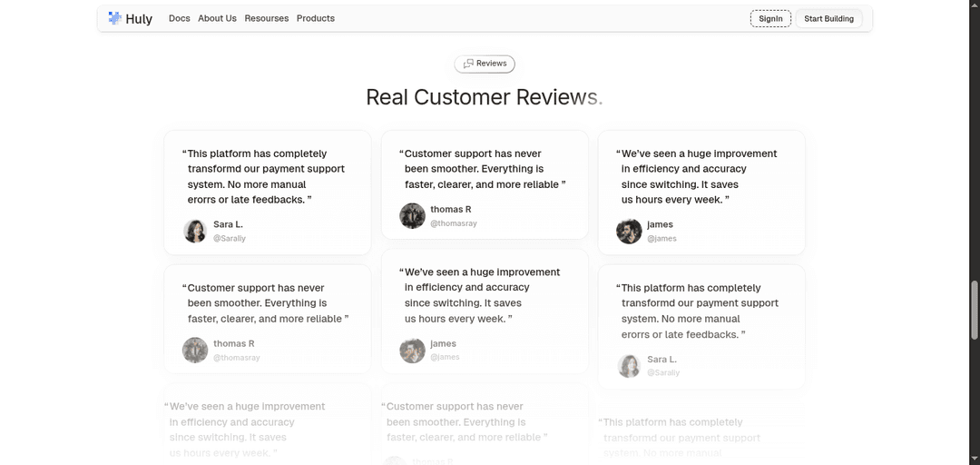
Task: Click Sara L. avatar in second-row right card
Action: 629,365
